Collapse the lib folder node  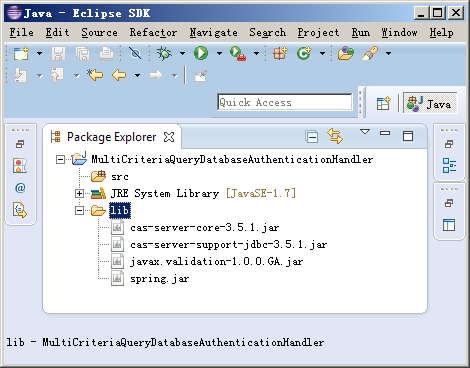pyautogui.click(x=79, y=210)
